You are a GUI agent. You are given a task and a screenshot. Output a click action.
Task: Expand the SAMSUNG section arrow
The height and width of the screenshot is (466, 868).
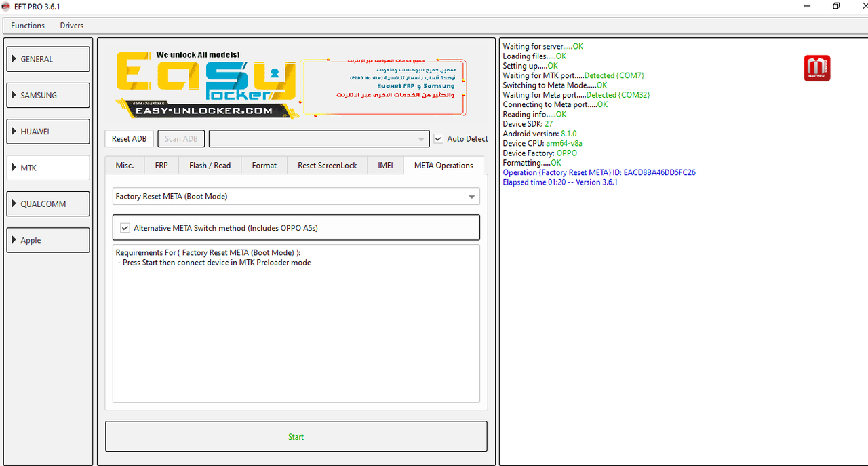14,95
